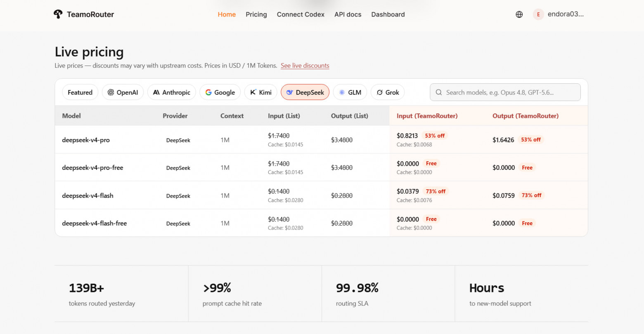Open the Home nav item
The height and width of the screenshot is (334, 644).
click(x=227, y=14)
